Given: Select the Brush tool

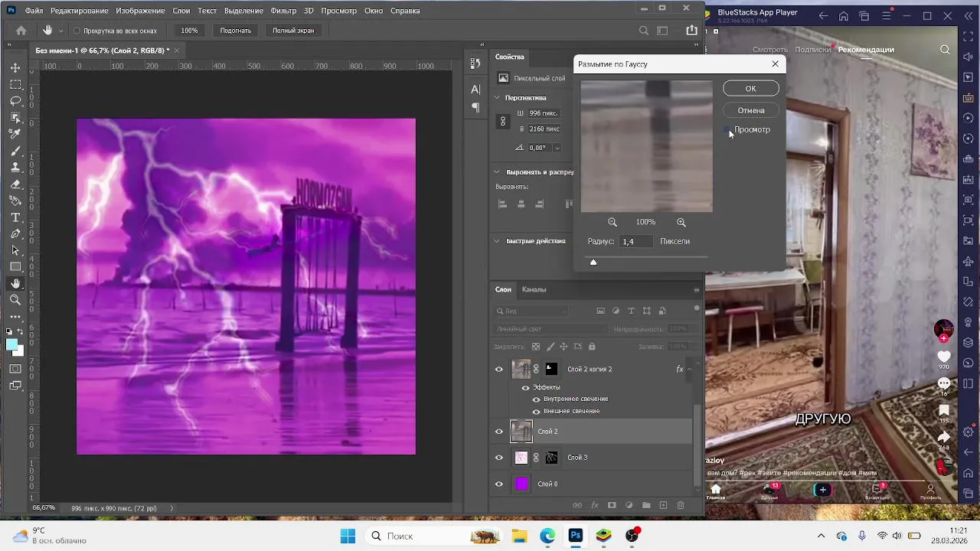Looking at the screenshot, I should pos(15,151).
